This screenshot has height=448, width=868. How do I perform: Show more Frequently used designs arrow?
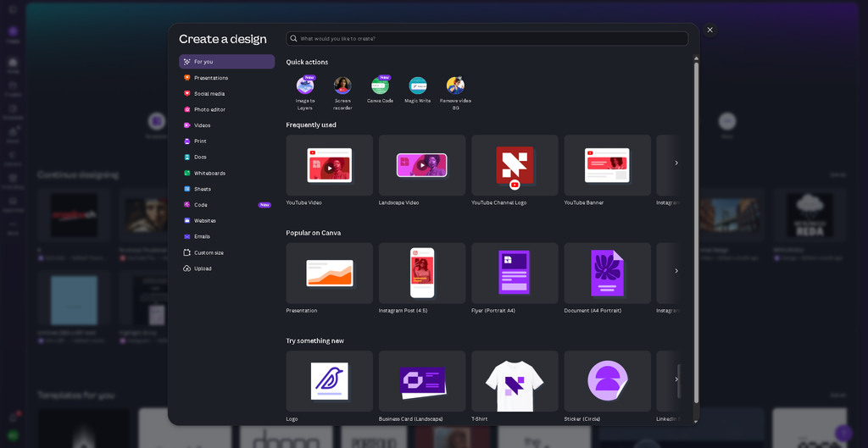point(676,163)
